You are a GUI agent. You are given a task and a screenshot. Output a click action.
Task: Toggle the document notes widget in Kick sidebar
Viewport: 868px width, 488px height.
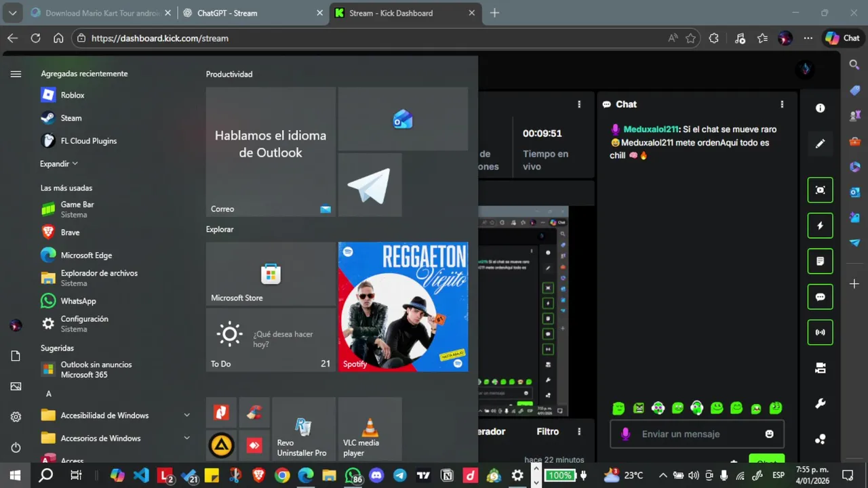(820, 261)
